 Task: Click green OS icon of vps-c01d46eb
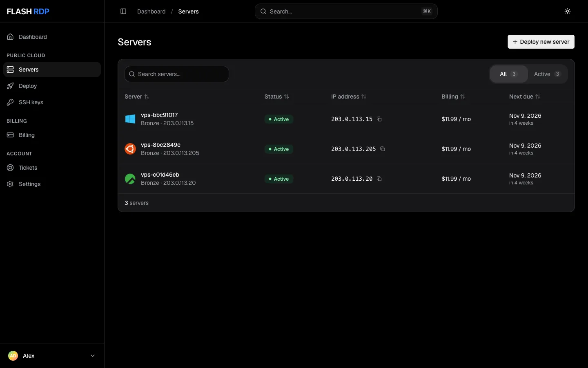[130, 179]
